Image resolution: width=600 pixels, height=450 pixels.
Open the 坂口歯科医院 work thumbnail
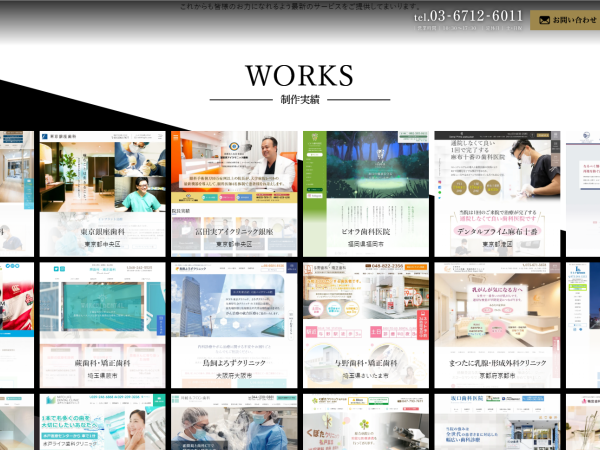[497, 422]
